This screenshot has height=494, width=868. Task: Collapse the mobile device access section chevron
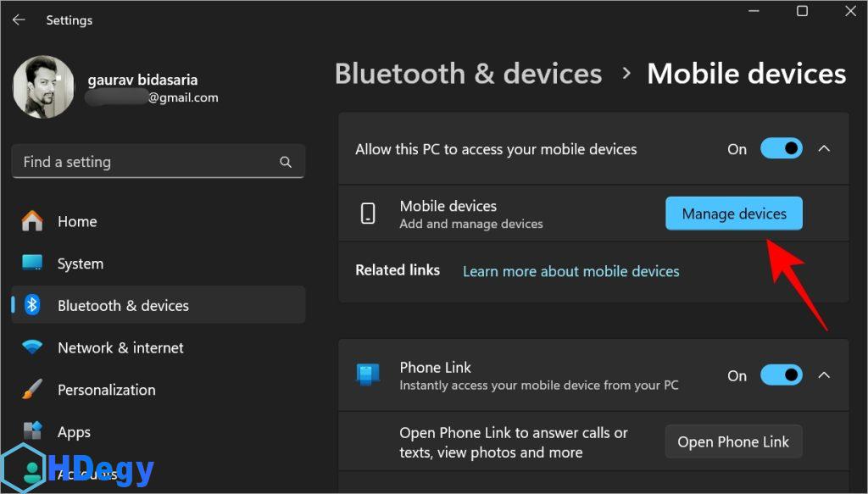(x=824, y=149)
